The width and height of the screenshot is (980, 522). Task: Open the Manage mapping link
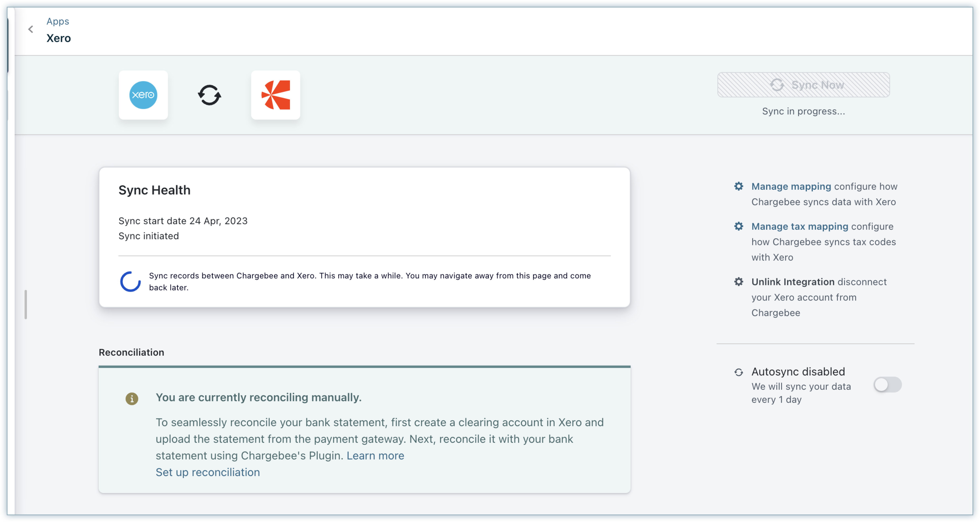click(791, 186)
